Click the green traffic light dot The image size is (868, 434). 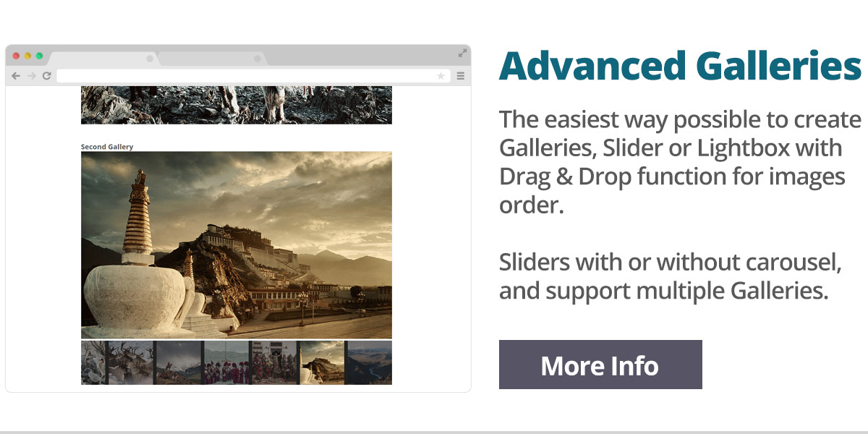click(x=39, y=56)
